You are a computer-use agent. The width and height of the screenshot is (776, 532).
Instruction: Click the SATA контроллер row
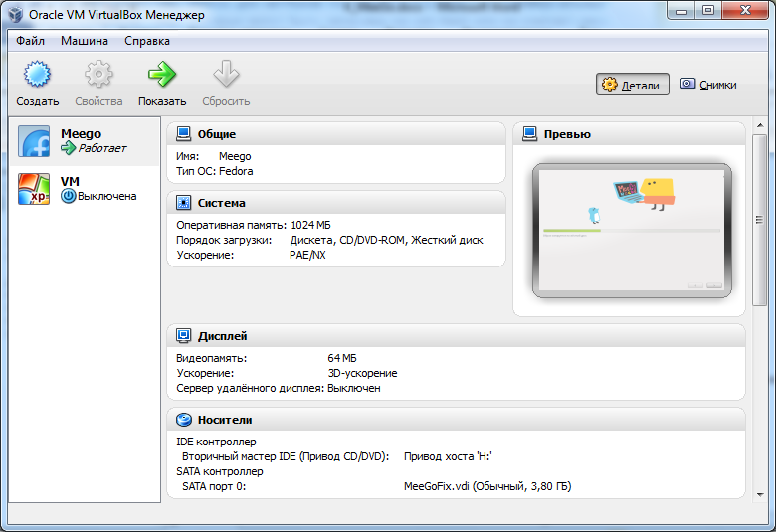(x=220, y=471)
